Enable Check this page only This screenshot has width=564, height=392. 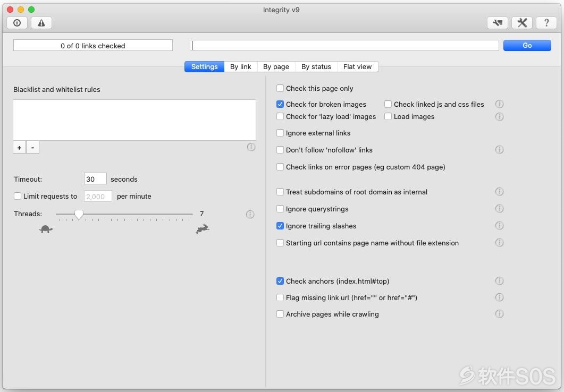[x=280, y=88]
